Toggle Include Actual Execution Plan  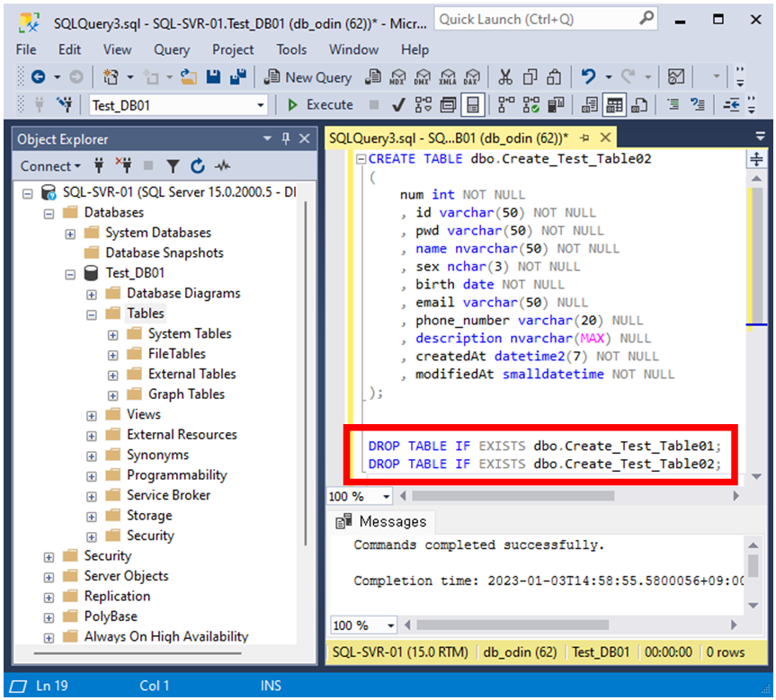[x=506, y=105]
